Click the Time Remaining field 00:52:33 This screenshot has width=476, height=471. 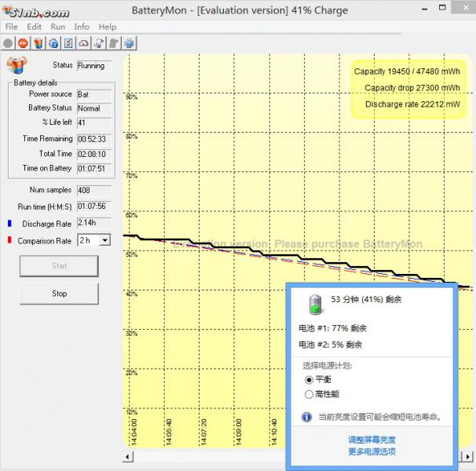coord(94,139)
